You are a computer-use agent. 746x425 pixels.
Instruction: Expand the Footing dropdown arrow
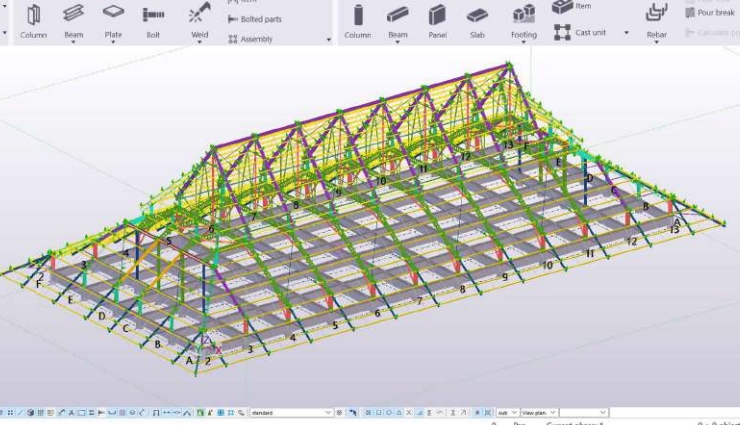[x=524, y=42]
